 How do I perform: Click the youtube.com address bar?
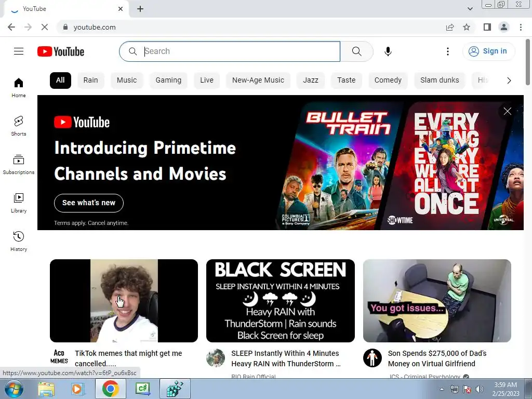click(251, 27)
